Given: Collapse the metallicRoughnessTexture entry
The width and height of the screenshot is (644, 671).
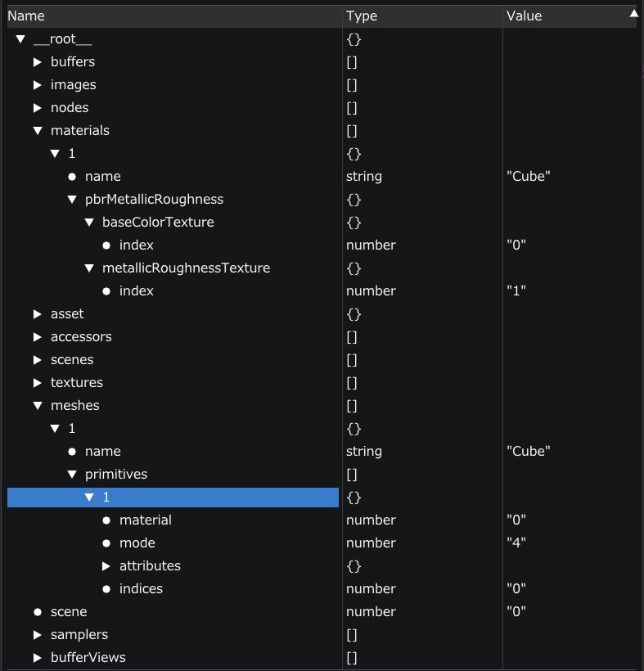Looking at the screenshot, I should click(x=89, y=268).
